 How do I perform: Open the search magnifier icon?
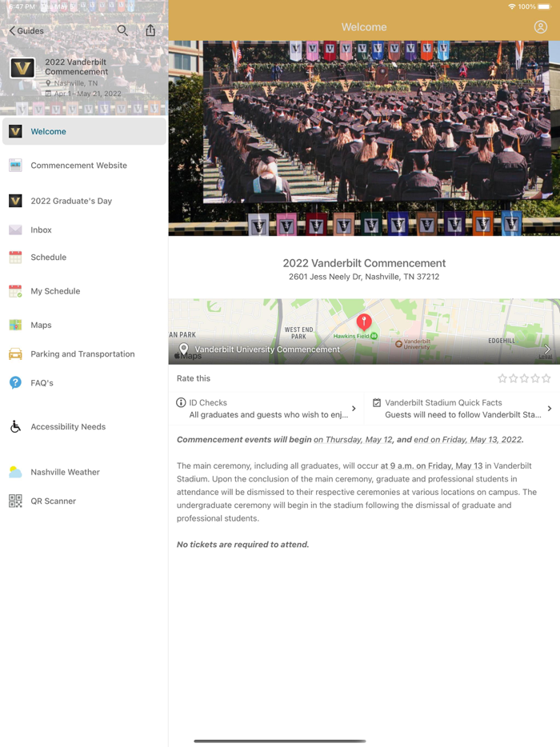click(122, 30)
